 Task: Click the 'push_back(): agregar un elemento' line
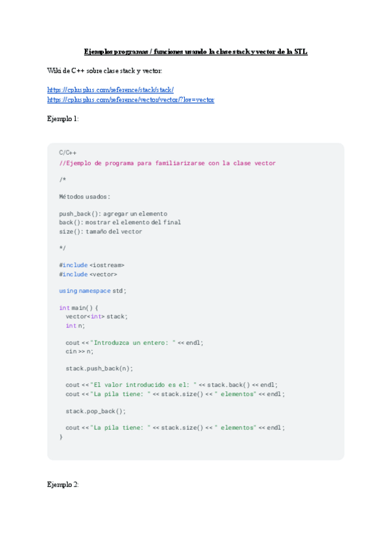113,214
